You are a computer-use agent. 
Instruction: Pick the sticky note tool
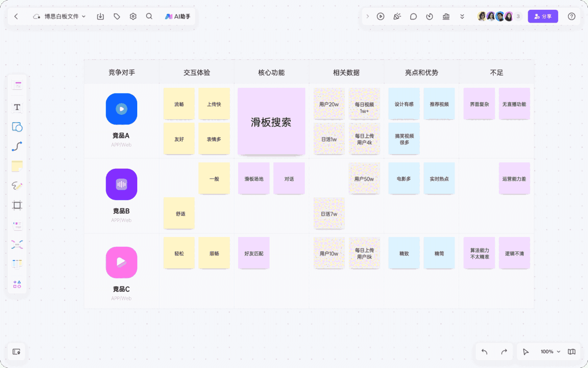click(x=17, y=166)
